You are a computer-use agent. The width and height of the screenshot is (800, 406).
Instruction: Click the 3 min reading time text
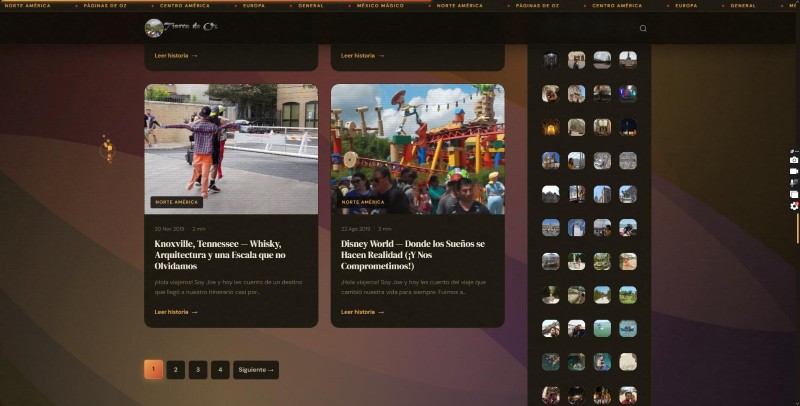pos(385,229)
